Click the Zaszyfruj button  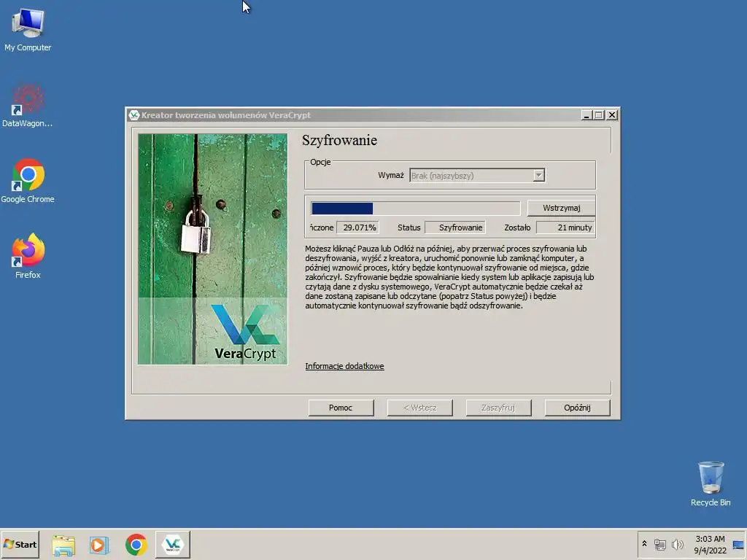498,408
